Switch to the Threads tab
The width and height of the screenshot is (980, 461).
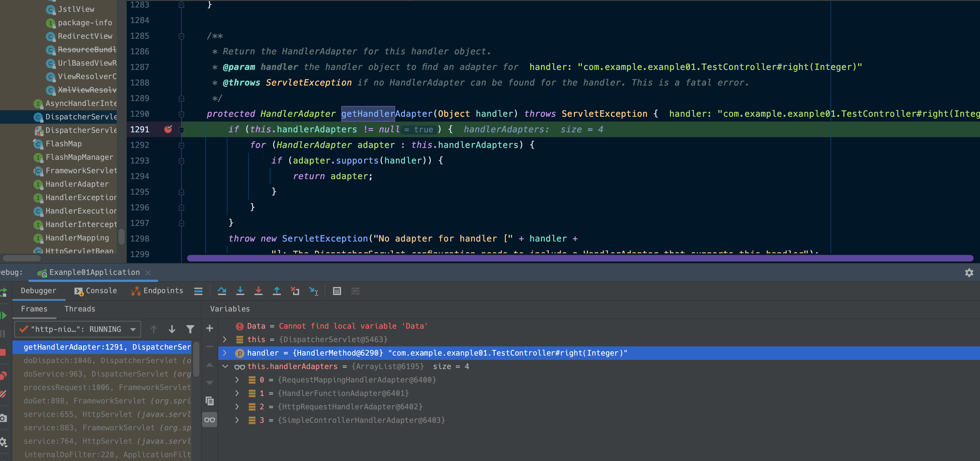80,309
